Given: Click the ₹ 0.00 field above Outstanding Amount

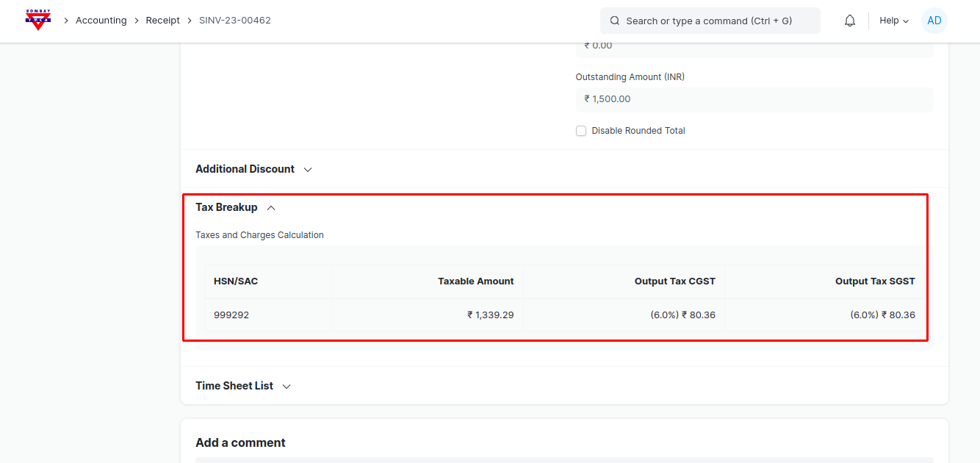Looking at the screenshot, I should pyautogui.click(x=754, y=46).
